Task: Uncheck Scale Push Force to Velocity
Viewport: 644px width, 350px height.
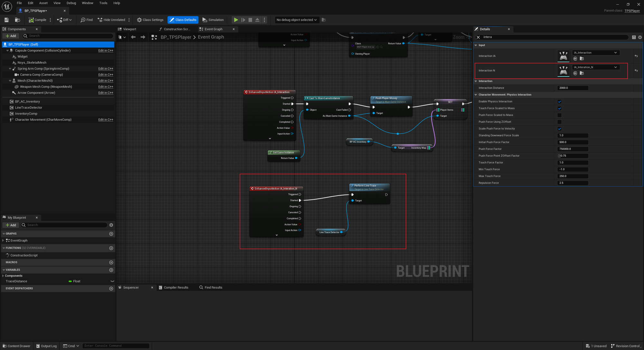Action: 559,129
